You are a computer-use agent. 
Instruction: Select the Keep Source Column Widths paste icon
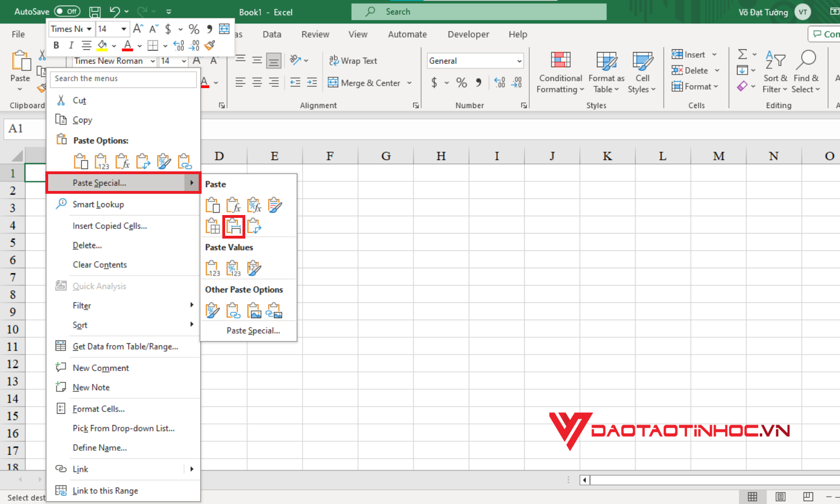pyautogui.click(x=234, y=226)
